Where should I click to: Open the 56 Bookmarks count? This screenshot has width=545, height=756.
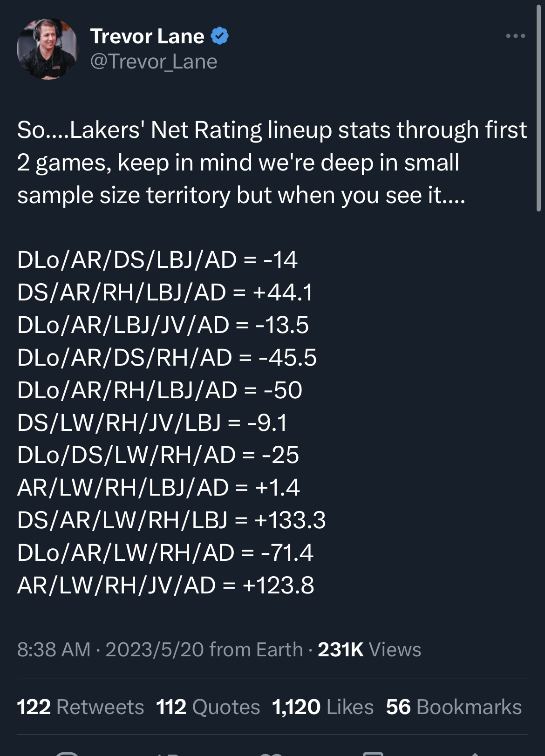[x=454, y=707]
